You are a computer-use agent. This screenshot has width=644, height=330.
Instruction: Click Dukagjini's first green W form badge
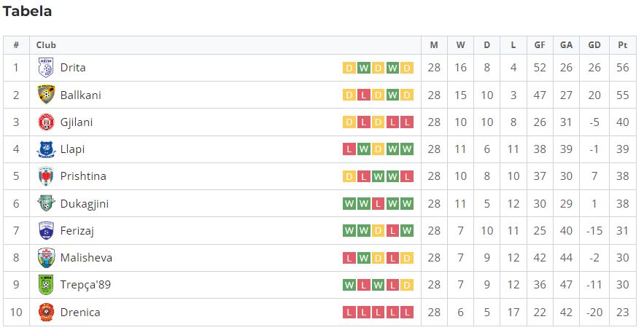pos(349,204)
